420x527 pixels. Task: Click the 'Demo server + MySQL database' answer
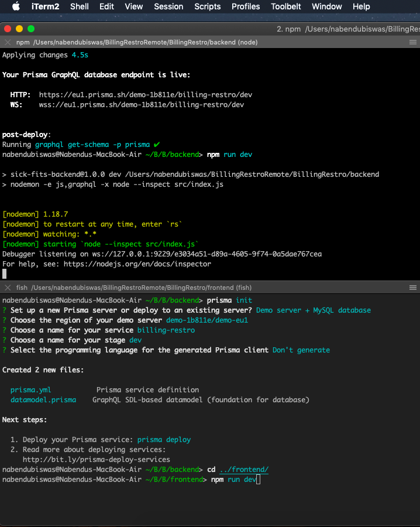point(313,310)
